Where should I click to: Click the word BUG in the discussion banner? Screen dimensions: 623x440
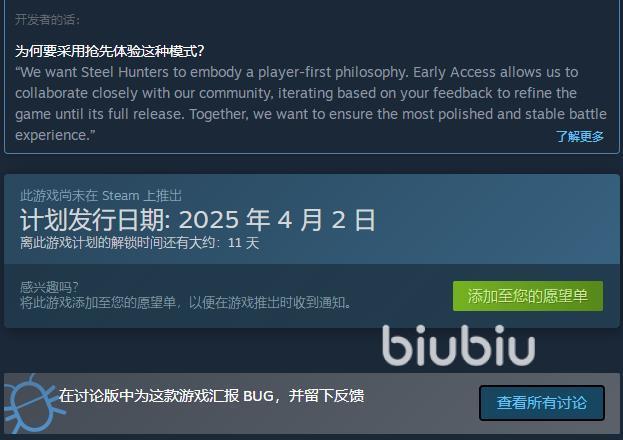258,396
